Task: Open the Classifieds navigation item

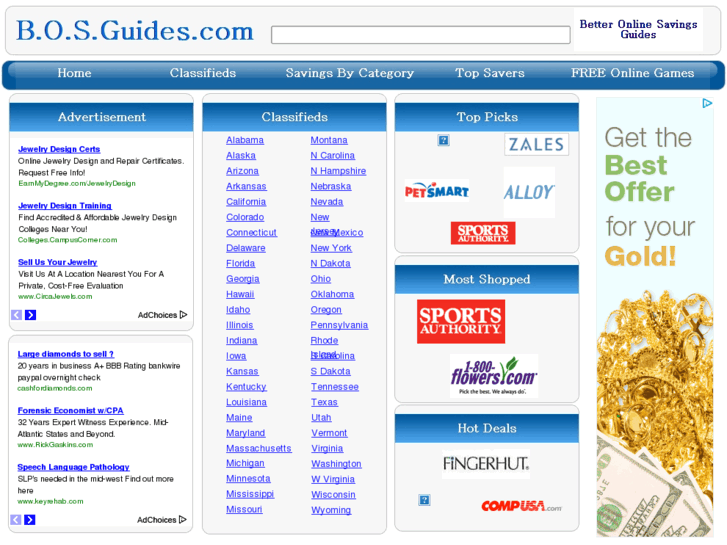Action: (x=203, y=73)
